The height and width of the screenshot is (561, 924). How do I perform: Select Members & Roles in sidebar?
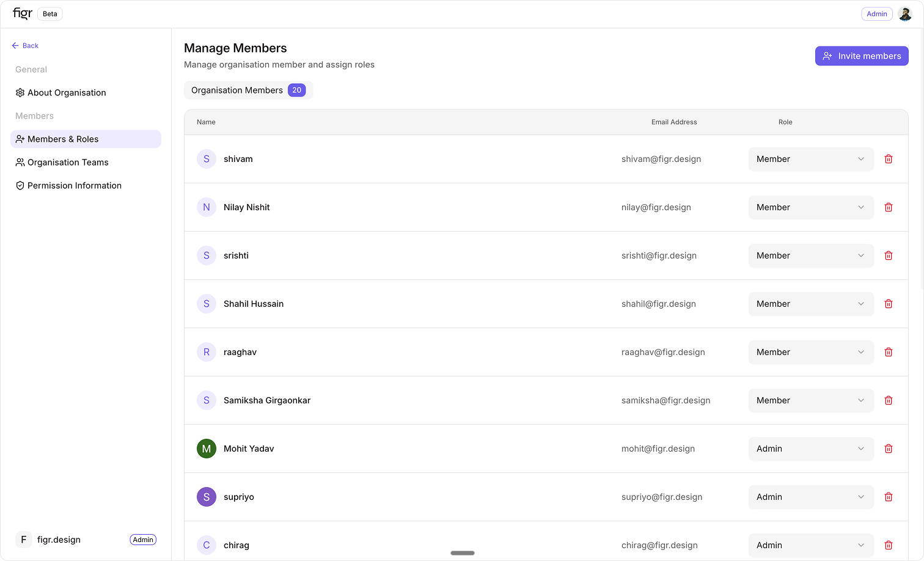pos(86,139)
